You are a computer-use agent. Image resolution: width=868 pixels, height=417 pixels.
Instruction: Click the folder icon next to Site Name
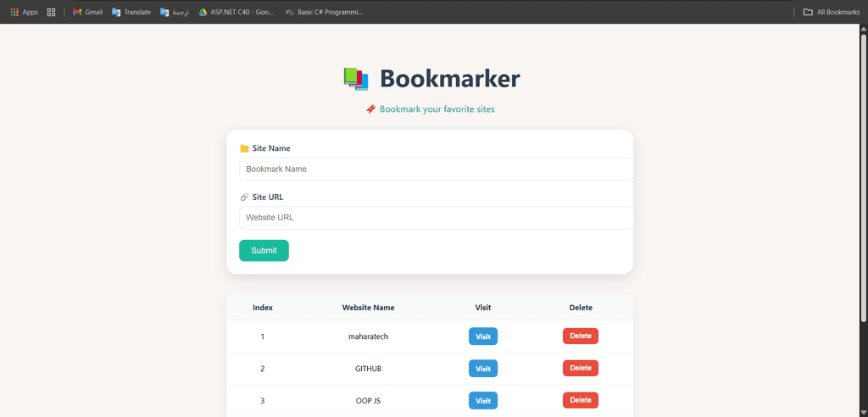pos(244,148)
